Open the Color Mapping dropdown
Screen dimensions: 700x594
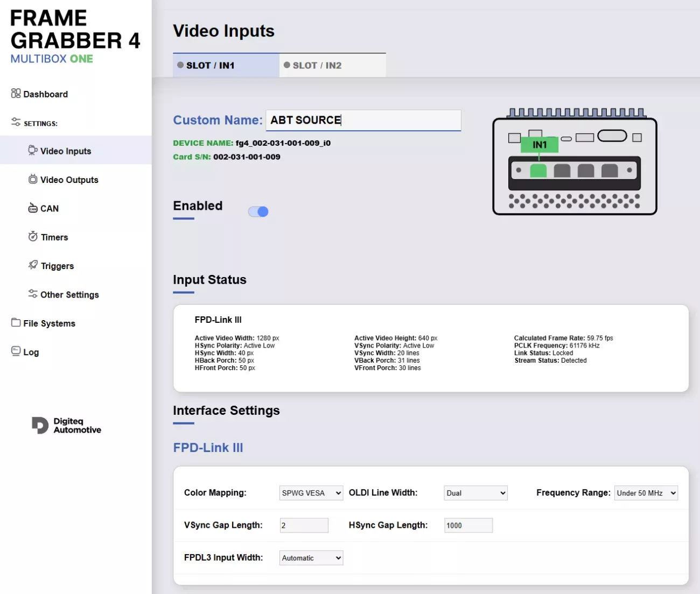click(311, 493)
